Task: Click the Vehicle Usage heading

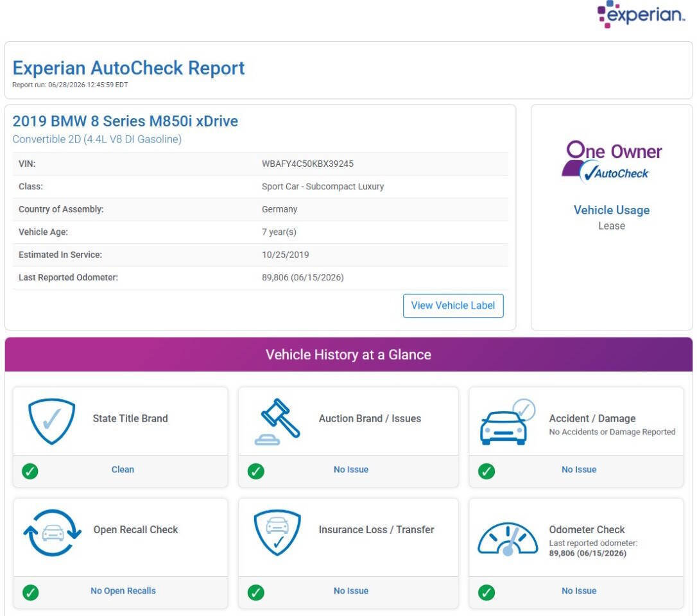Action: pos(611,210)
